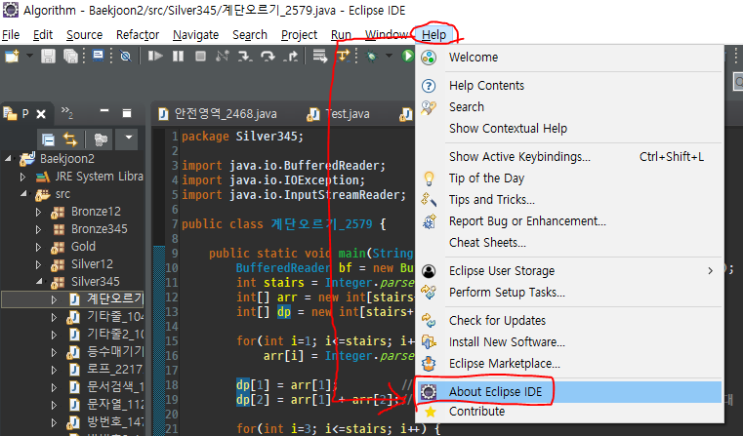Open the New wizard dropdown arrow
The width and height of the screenshot is (743, 436).
pos(29,56)
